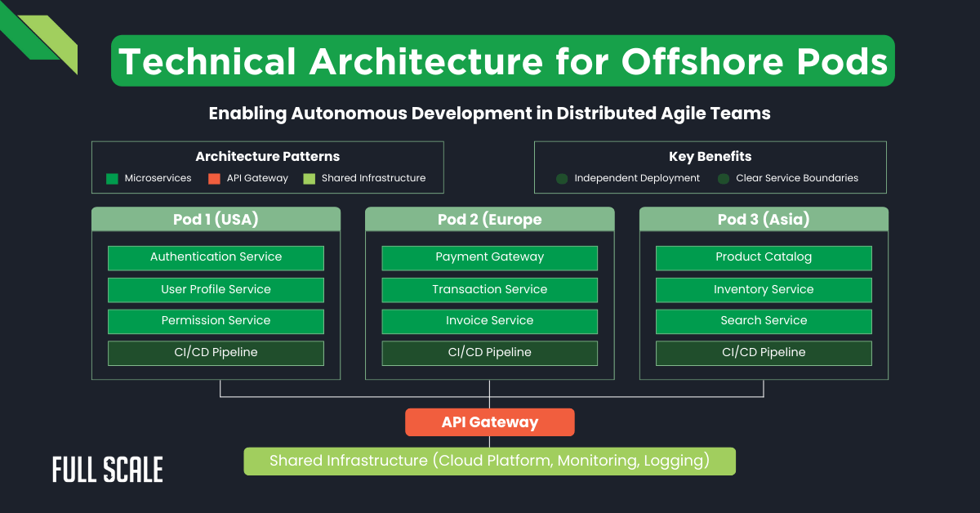Collapse the Pod 2 (Europe) panel header
Screen dimensions: 980x513
pos(489,219)
